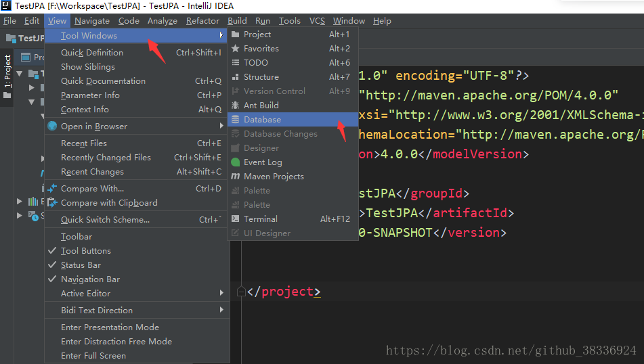The width and height of the screenshot is (644, 364).
Task: Select Enter Distraction Free Mode
Action: tap(137, 342)
